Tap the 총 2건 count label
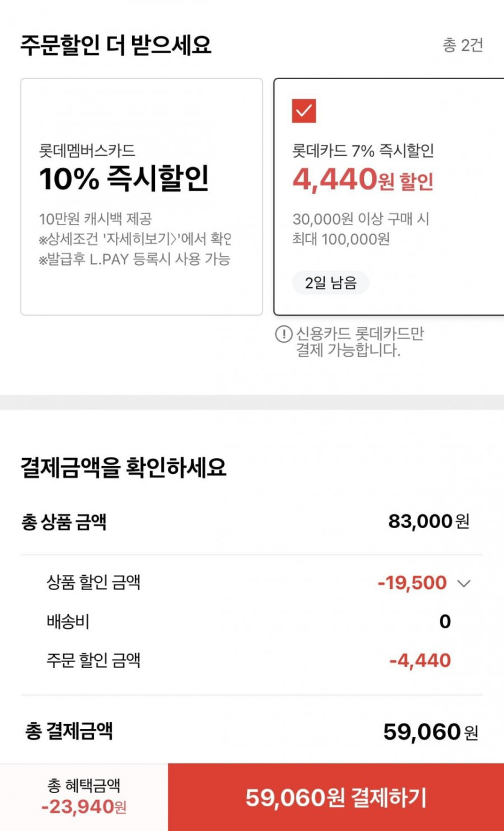 tap(462, 46)
